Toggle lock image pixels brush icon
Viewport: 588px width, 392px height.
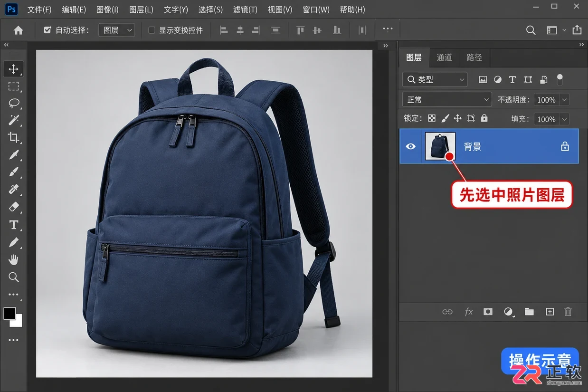tap(445, 118)
